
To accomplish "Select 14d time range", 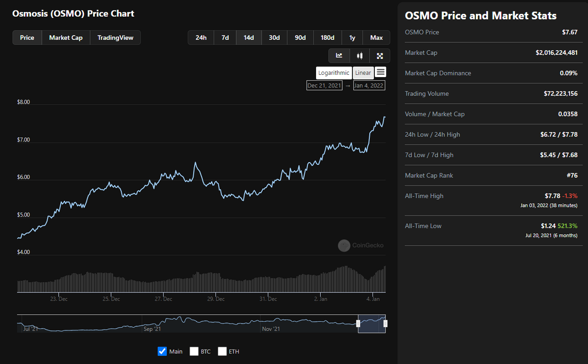I will point(249,38).
